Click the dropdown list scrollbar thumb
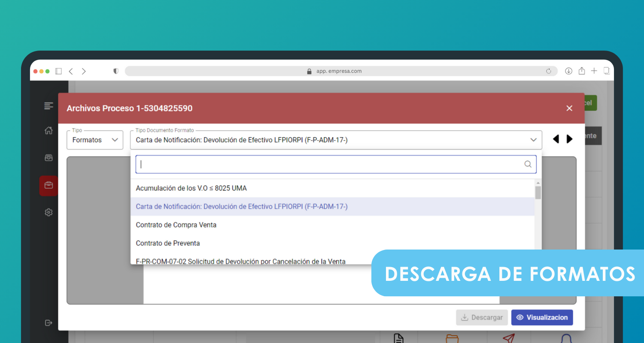The image size is (644, 343). [x=538, y=193]
